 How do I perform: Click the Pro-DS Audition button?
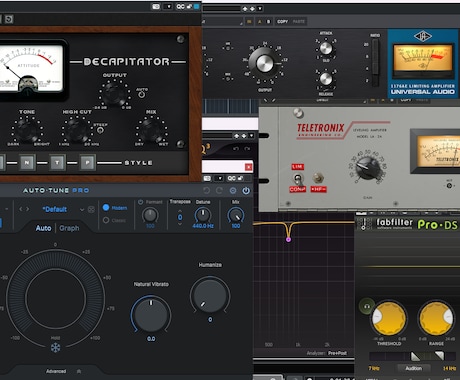413,368
